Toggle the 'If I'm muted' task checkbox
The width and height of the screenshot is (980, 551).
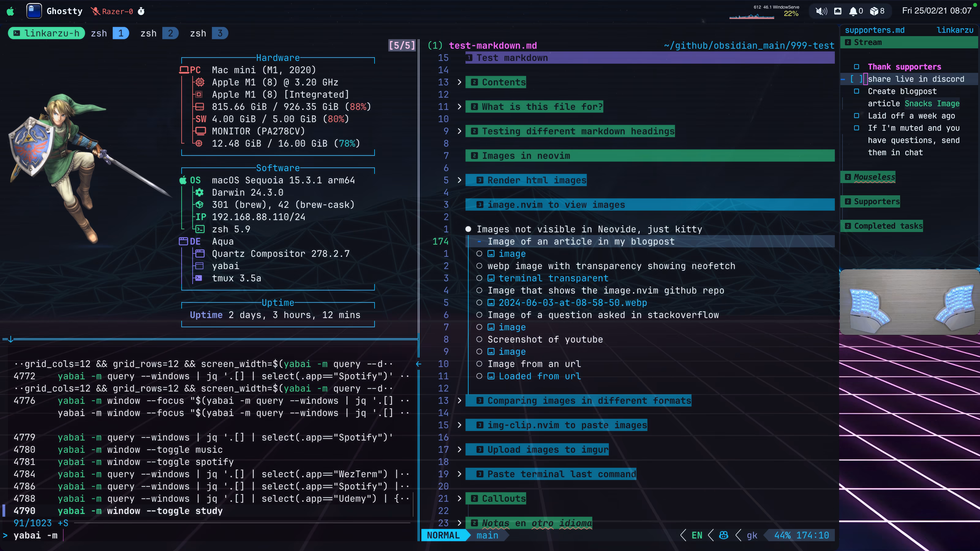(x=856, y=128)
